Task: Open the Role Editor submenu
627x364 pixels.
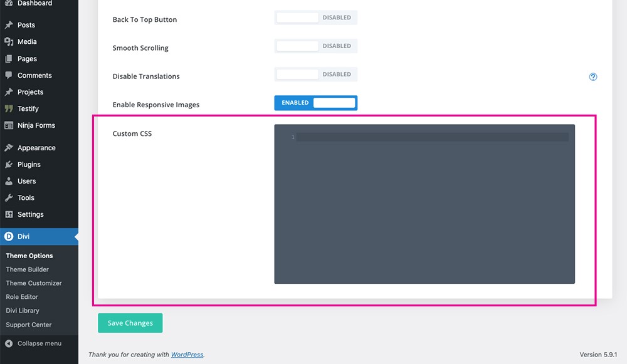Action: (21, 297)
